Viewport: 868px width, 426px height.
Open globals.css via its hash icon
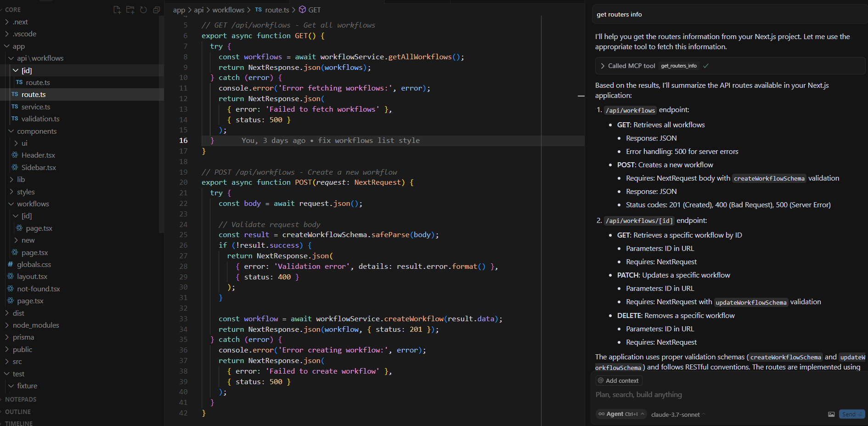tap(10, 265)
